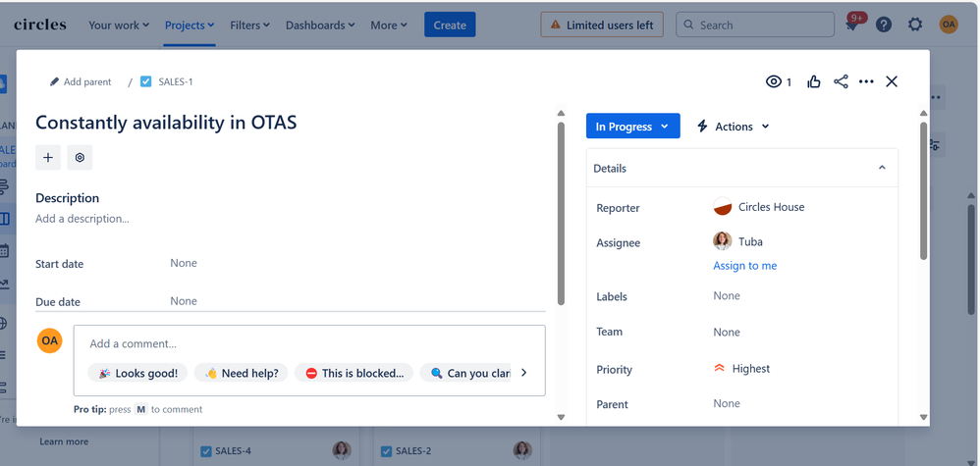Image resolution: width=980 pixels, height=466 pixels.
Task: Open the Your work dropdown
Action: [119, 25]
